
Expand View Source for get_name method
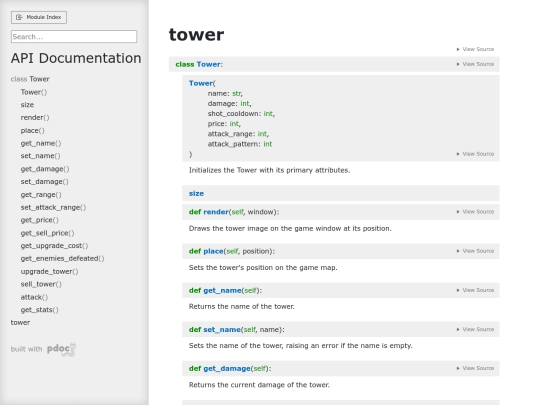(475, 290)
